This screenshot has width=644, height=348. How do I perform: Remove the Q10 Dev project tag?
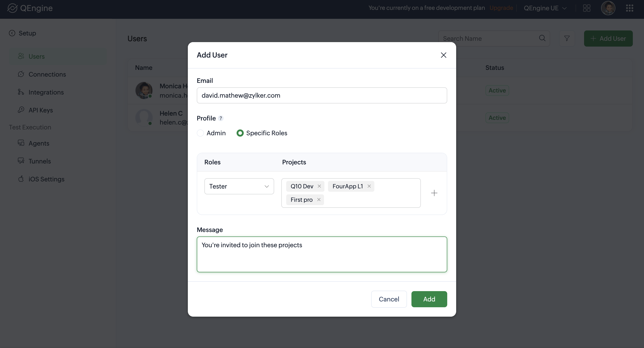[319, 186]
